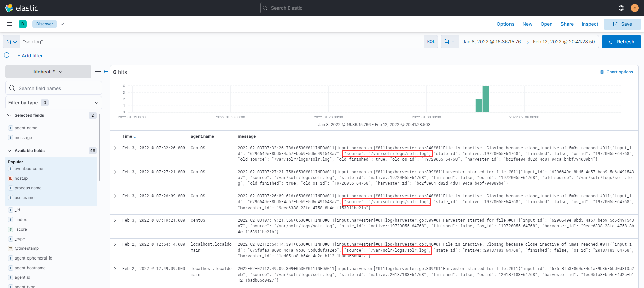Click the filter options circle icon
644x288 pixels.
click(7, 55)
